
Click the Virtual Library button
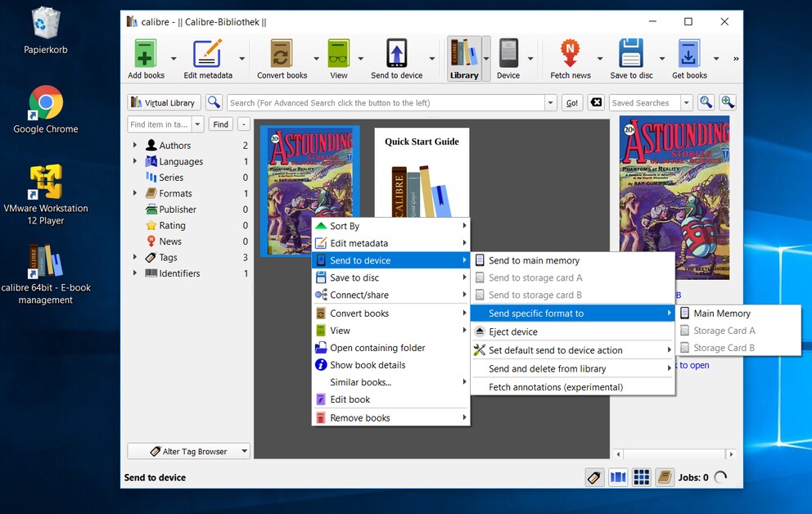coord(164,102)
